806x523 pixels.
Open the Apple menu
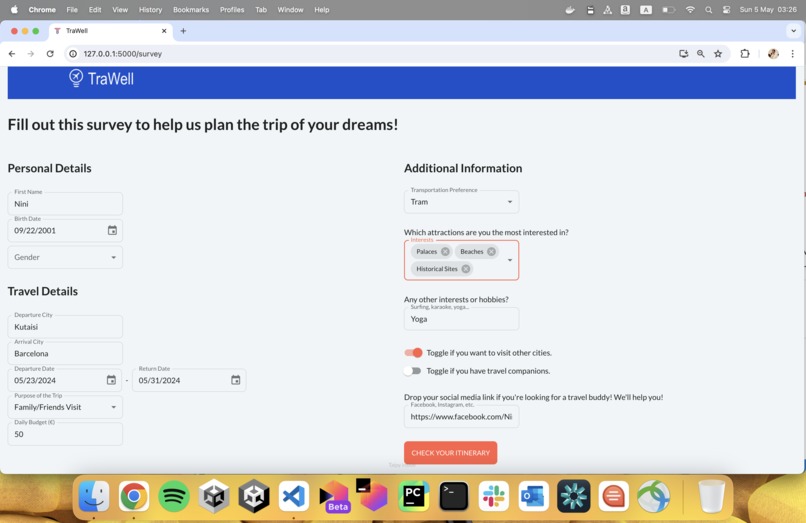(14, 10)
